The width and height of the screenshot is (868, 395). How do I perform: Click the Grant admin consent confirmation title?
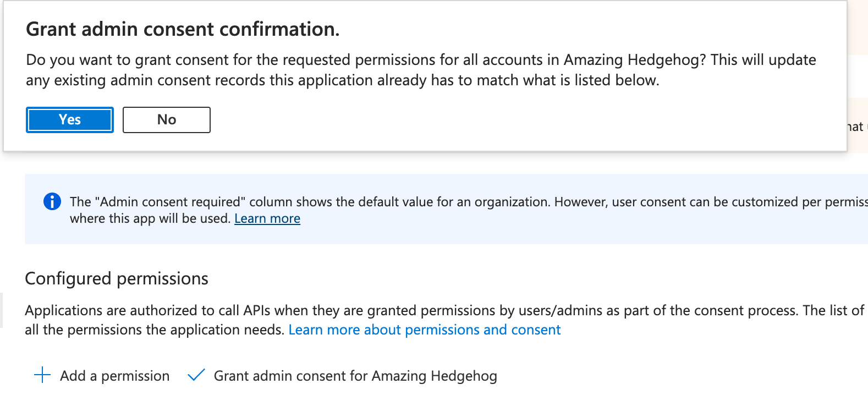183,29
